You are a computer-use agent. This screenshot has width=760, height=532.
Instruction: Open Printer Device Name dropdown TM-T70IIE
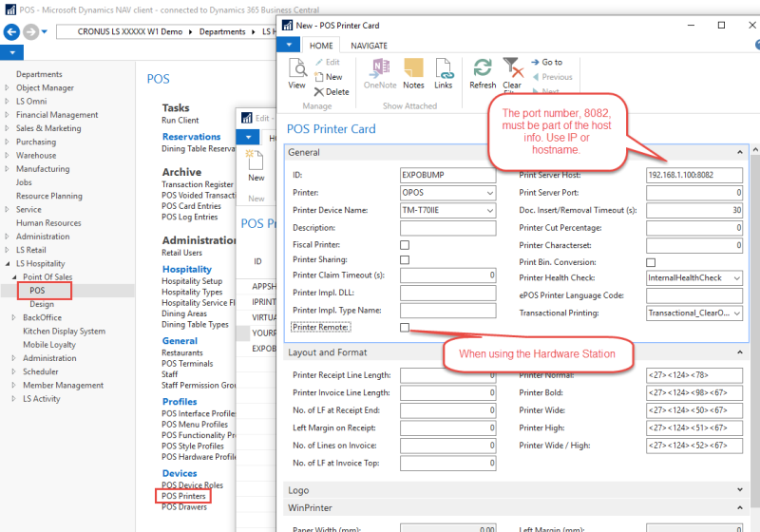pyautogui.click(x=490, y=210)
